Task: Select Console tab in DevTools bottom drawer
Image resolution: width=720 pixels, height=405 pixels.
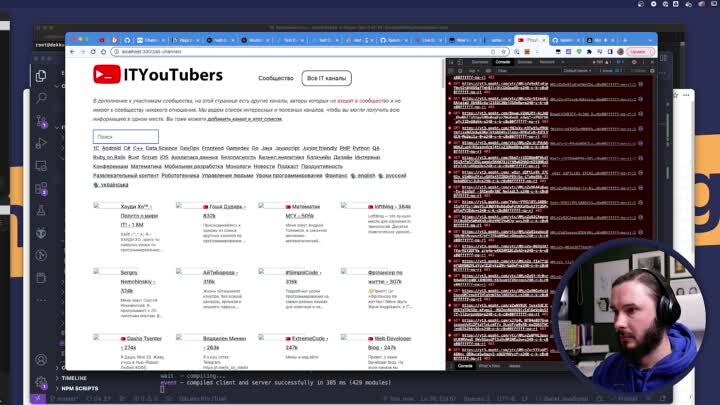Action: pyautogui.click(x=465, y=366)
